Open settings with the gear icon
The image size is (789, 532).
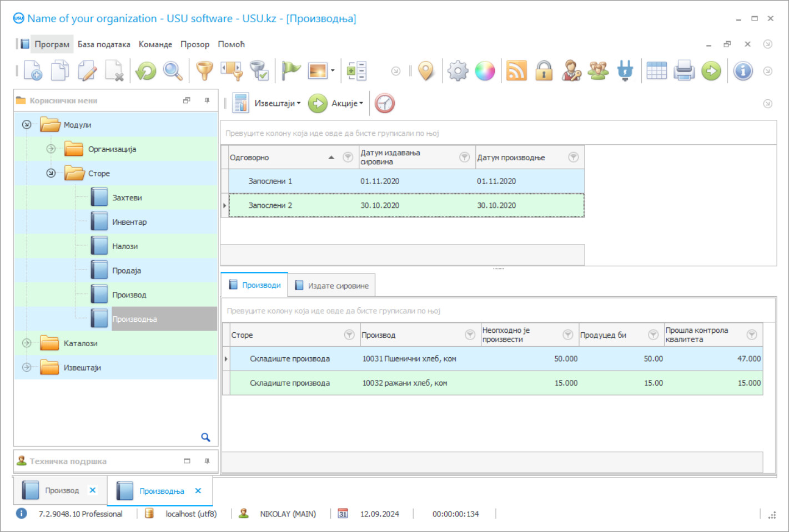pyautogui.click(x=458, y=70)
